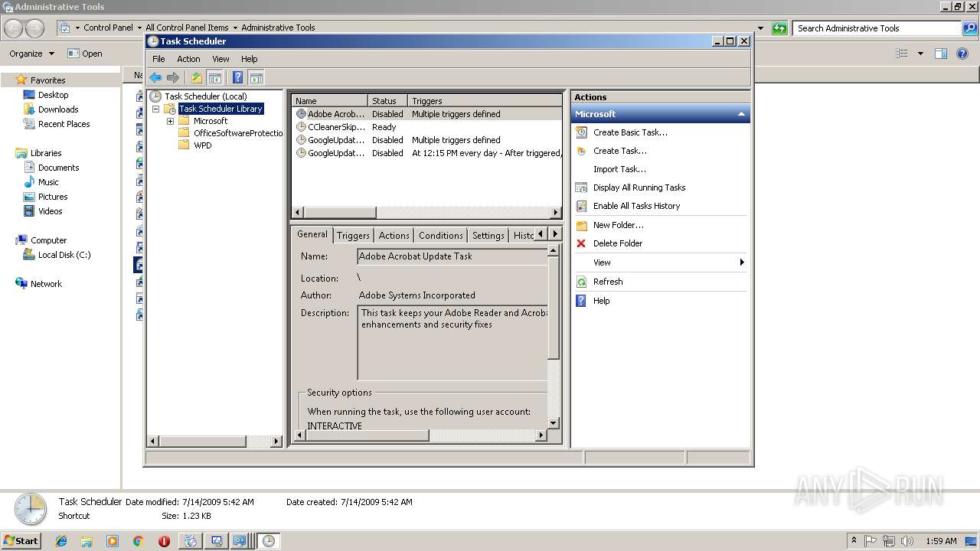980x551 pixels.
Task: Launch Windows Media Player from taskbar
Action: coord(113,541)
